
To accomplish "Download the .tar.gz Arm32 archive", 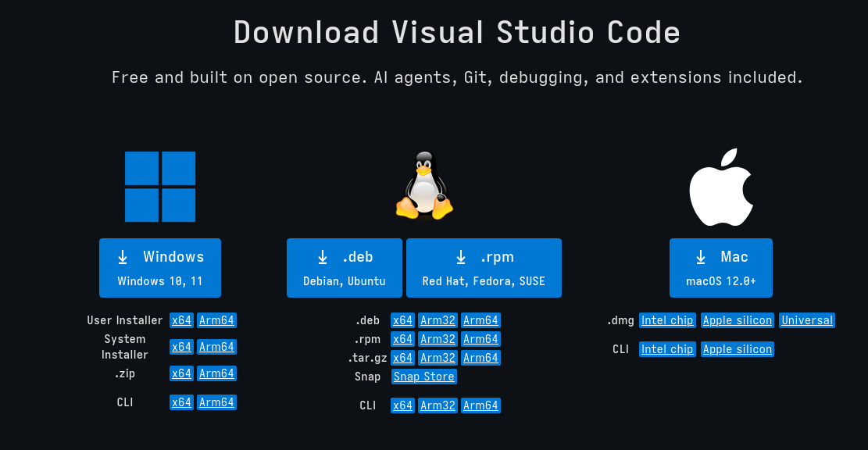I will tap(438, 358).
